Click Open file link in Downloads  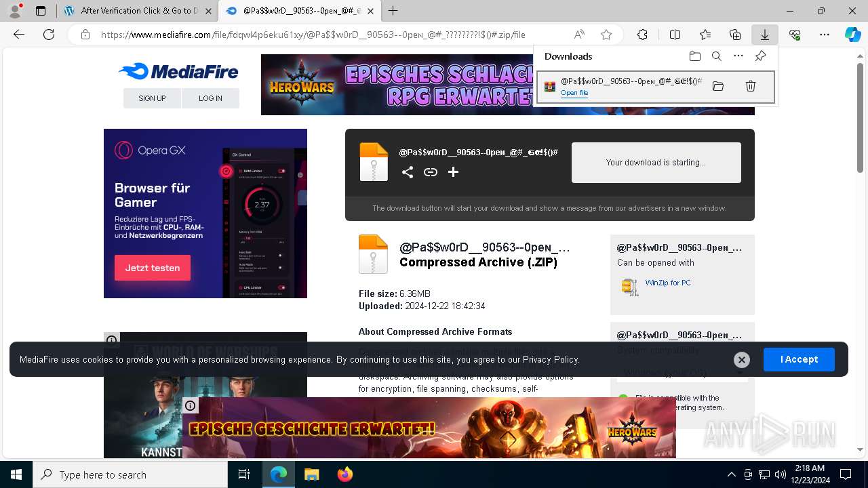point(574,93)
